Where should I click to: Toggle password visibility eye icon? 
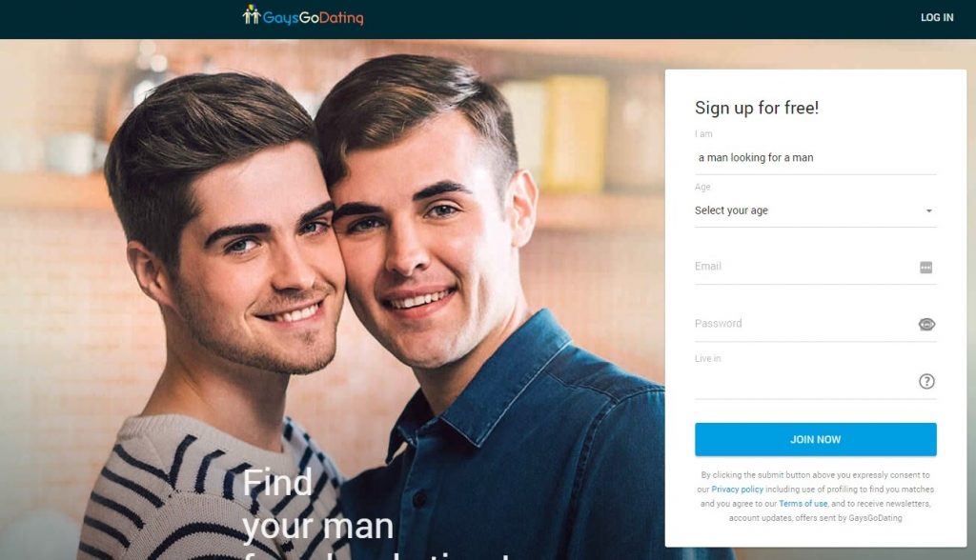coord(926,324)
